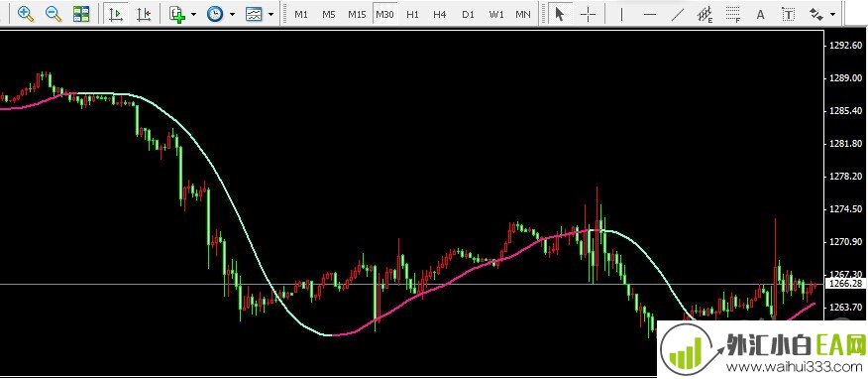Toggle chart shift button
The height and width of the screenshot is (379, 868).
(x=144, y=14)
